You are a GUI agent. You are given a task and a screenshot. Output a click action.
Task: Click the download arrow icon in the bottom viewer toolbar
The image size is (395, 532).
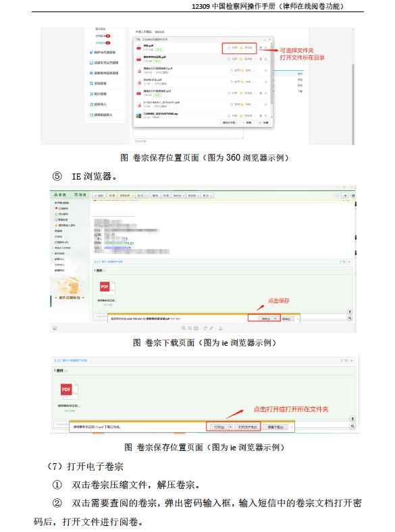click(x=221, y=328)
